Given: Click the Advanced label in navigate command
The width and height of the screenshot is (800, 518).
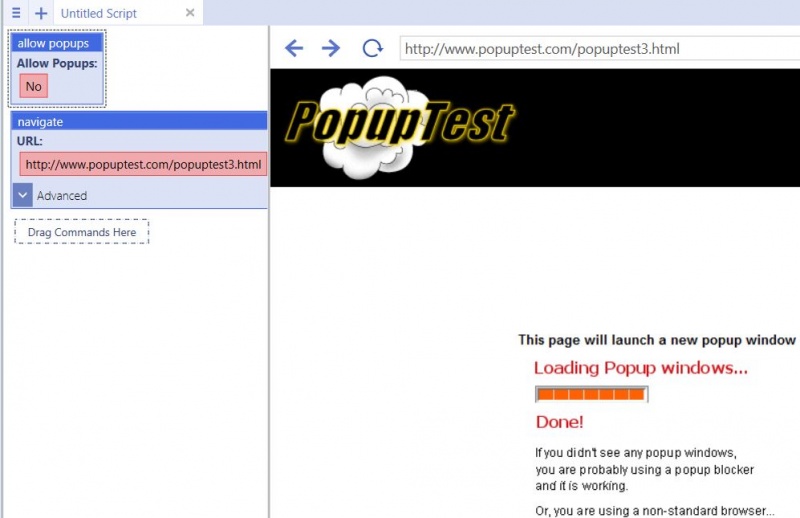Looking at the screenshot, I should (62, 195).
